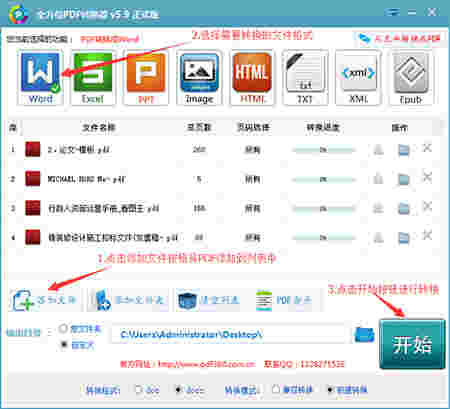Choose the doc format radio button

click(x=138, y=389)
